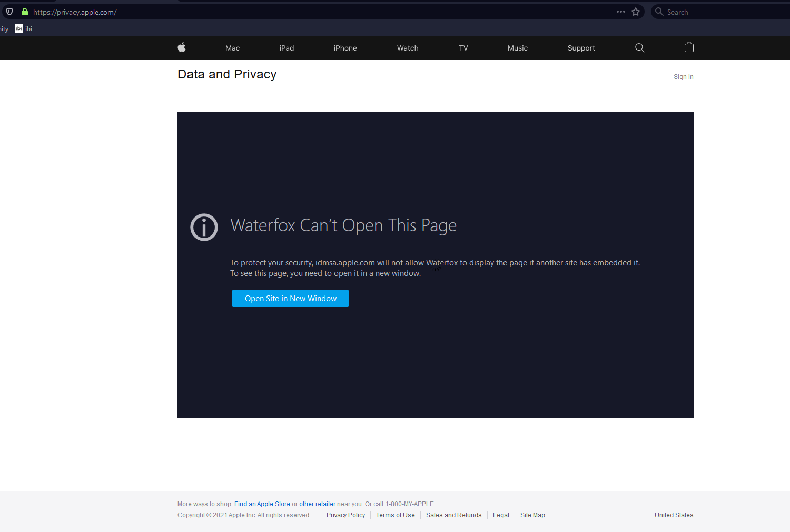Viewport: 790px width, 532px height.
Task: Click the tracking protection shield icon
Action: coord(9,12)
